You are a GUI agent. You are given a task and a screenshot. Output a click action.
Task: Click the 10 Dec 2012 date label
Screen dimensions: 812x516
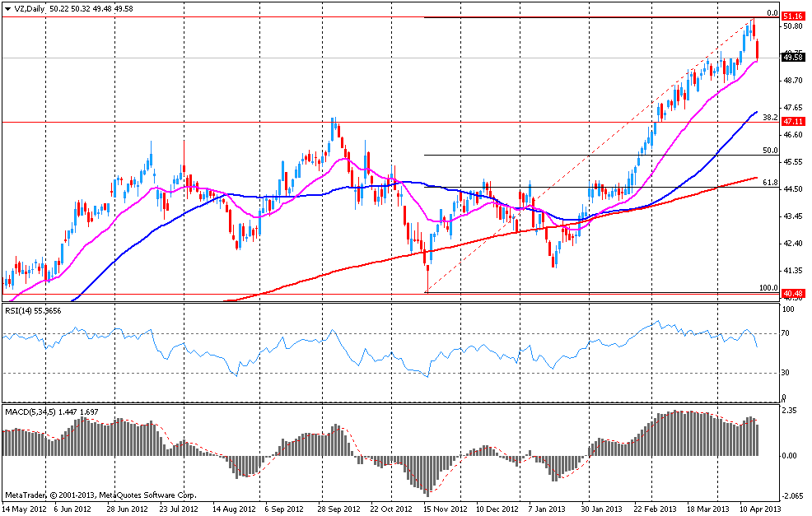497,509
